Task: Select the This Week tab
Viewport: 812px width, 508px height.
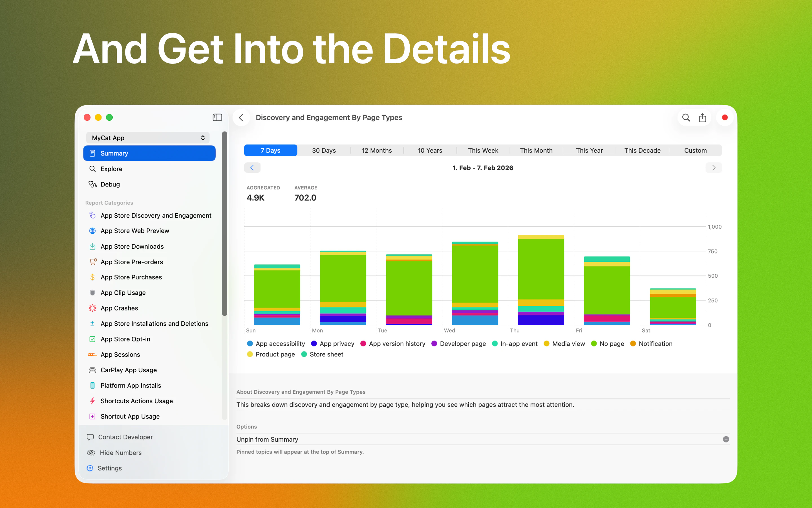Action: [x=483, y=150]
